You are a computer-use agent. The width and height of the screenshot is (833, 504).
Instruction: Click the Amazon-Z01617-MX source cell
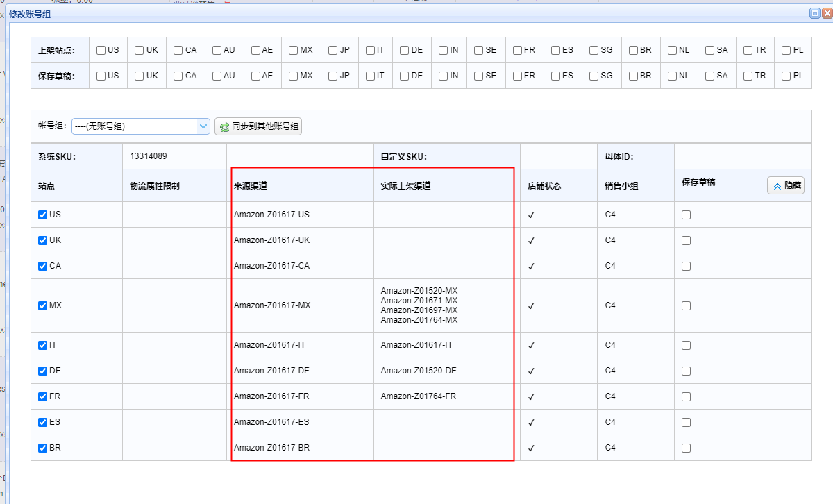coord(272,305)
